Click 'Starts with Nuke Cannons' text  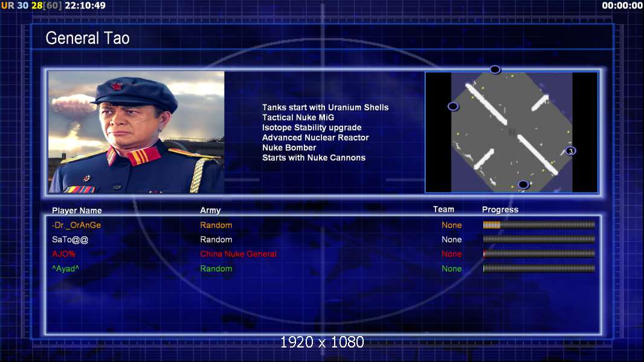[314, 157]
